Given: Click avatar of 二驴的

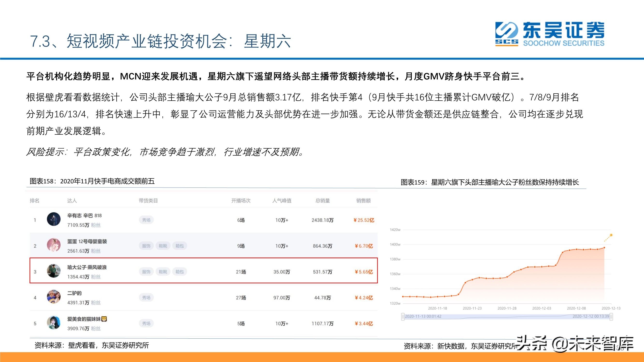Looking at the screenshot, I should point(54,297).
